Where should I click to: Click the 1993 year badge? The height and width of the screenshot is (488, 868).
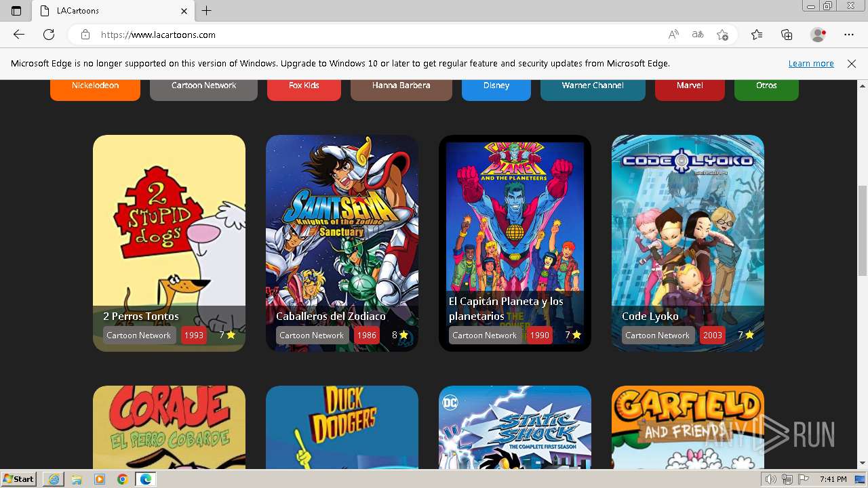(194, 335)
